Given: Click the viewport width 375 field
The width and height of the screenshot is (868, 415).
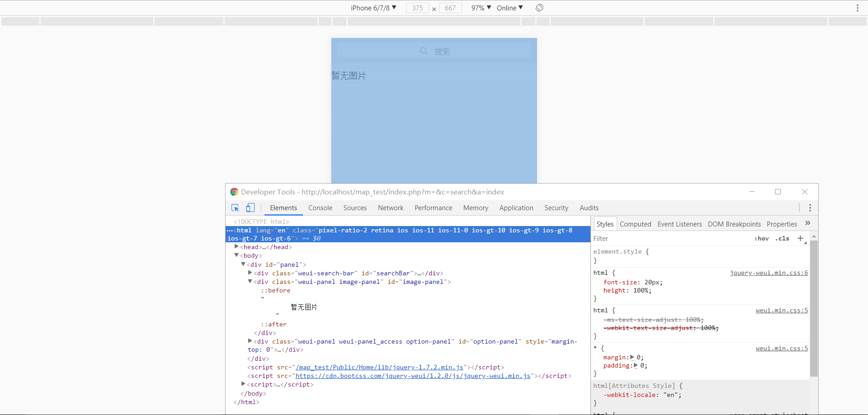Looking at the screenshot, I should [417, 8].
